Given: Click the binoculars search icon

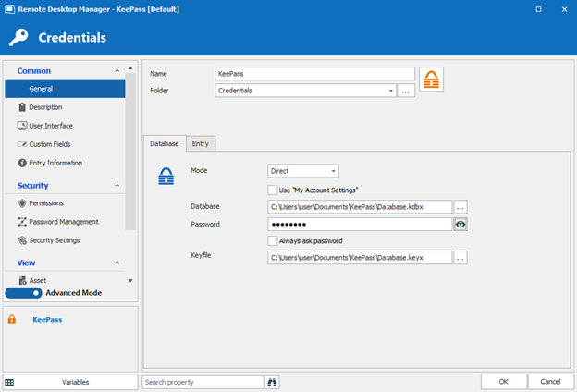Looking at the screenshot, I should click(x=272, y=382).
